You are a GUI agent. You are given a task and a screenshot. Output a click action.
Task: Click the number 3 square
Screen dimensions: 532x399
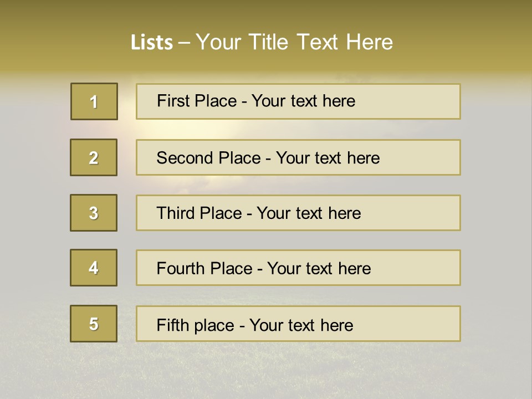[94, 213]
